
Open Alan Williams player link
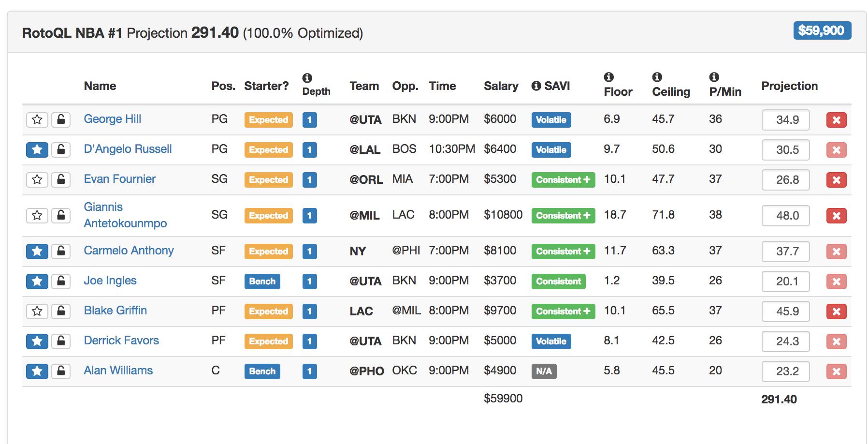[118, 370]
